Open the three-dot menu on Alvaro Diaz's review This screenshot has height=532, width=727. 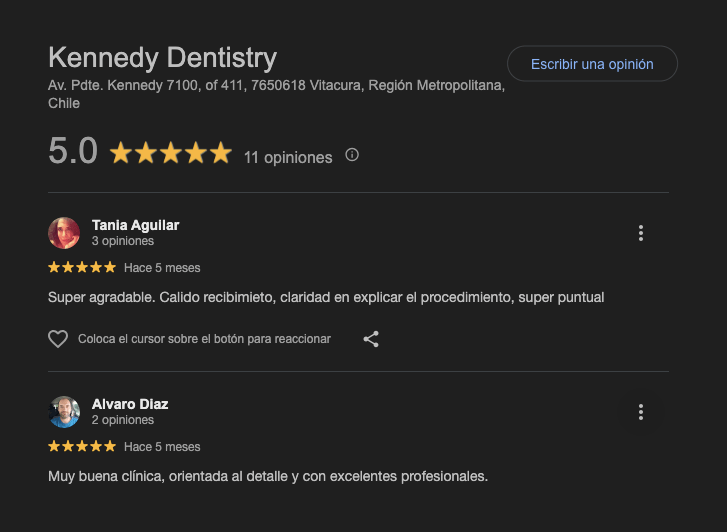click(641, 412)
